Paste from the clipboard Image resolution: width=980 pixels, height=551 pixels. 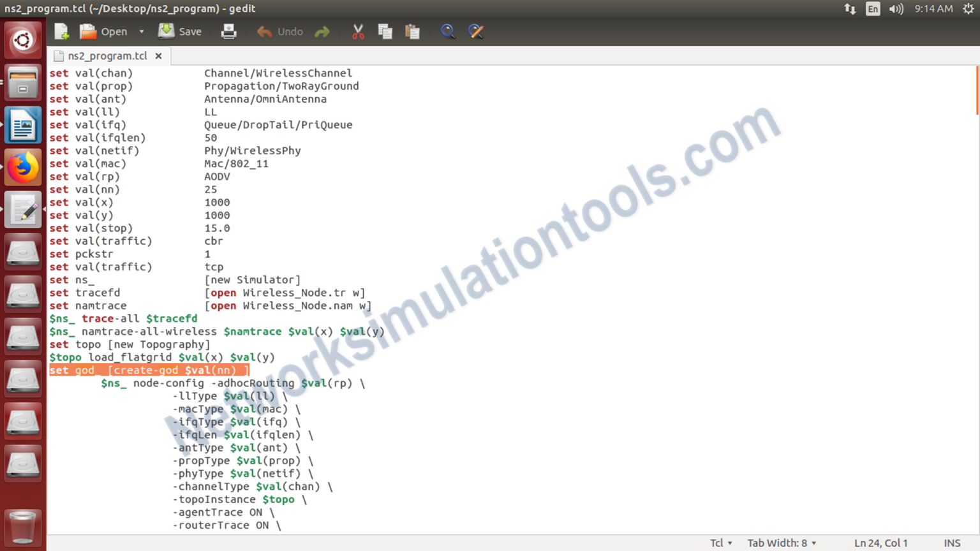tap(412, 31)
